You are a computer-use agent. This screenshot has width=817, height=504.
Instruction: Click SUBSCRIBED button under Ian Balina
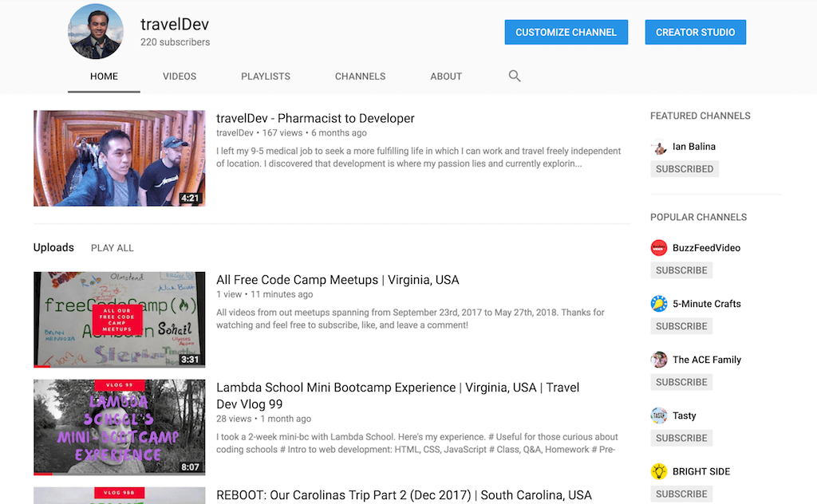684,169
